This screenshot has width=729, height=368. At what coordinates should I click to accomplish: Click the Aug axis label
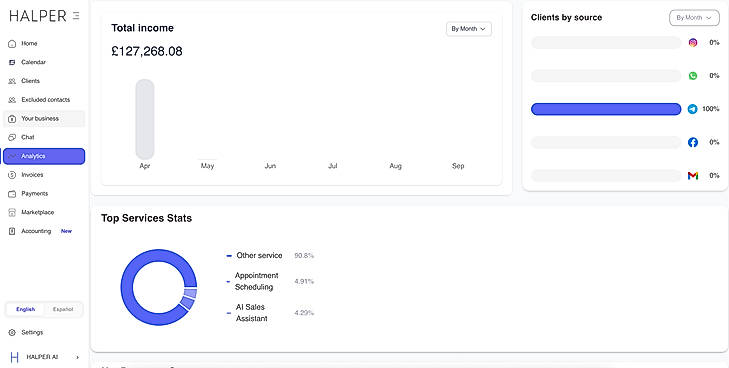[x=395, y=166]
